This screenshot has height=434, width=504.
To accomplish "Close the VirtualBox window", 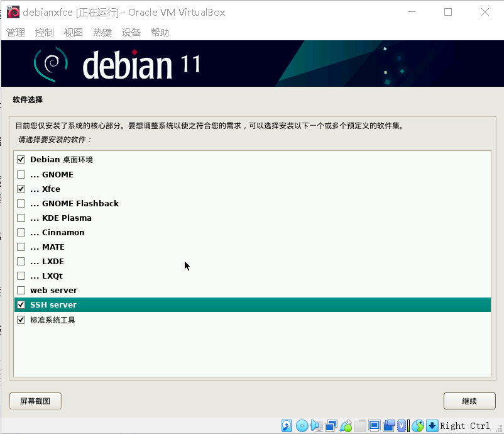I will 485,12.
